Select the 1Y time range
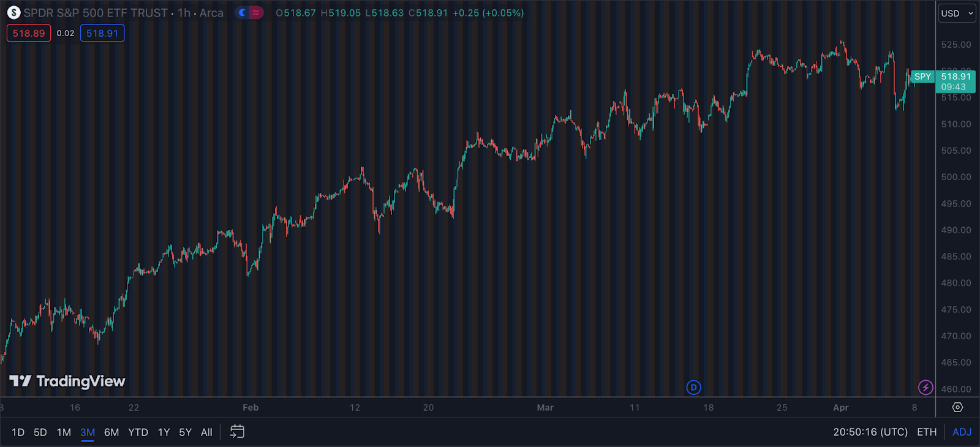 coord(164,432)
